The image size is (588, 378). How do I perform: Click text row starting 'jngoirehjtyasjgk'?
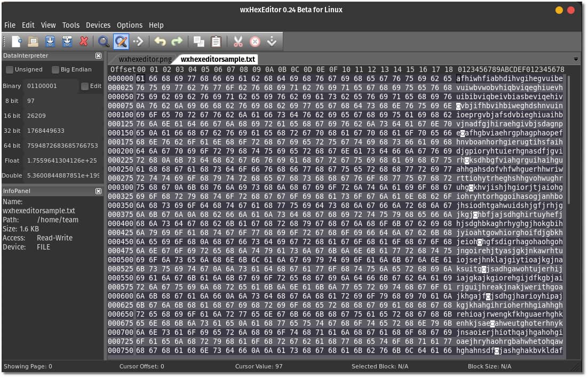click(509, 251)
